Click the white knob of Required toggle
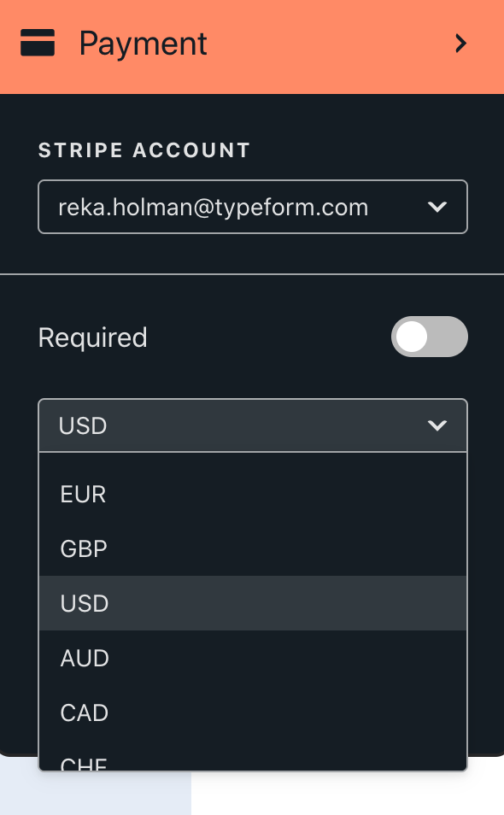 click(x=412, y=337)
